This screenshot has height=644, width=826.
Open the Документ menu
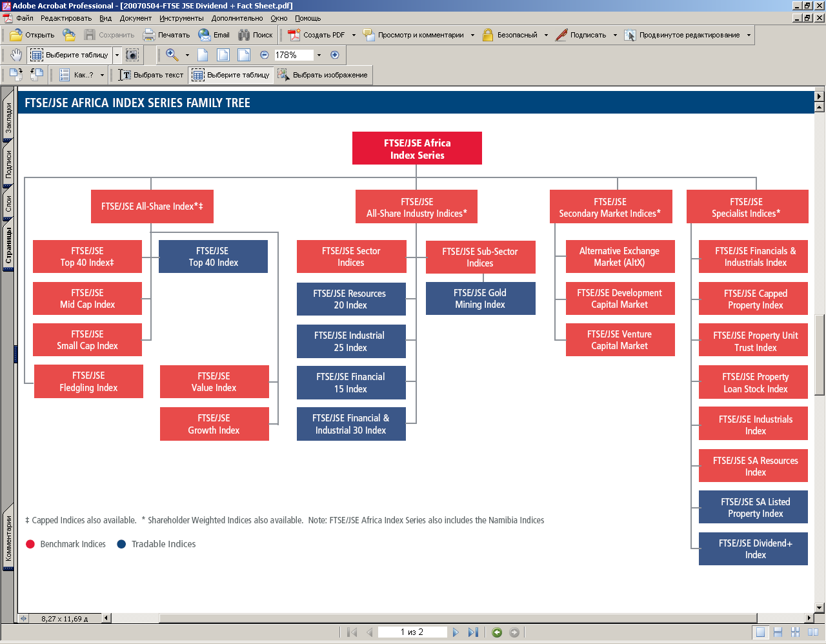(x=136, y=18)
